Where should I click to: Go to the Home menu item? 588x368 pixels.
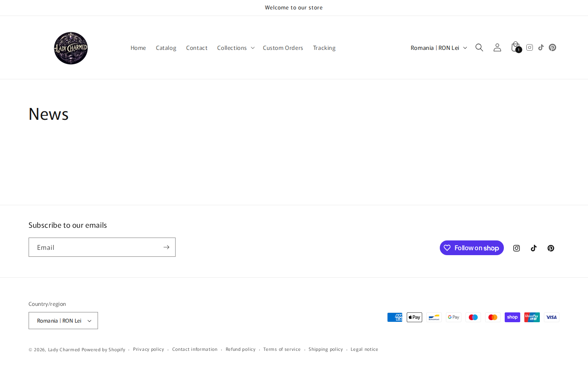click(x=138, y=48)
